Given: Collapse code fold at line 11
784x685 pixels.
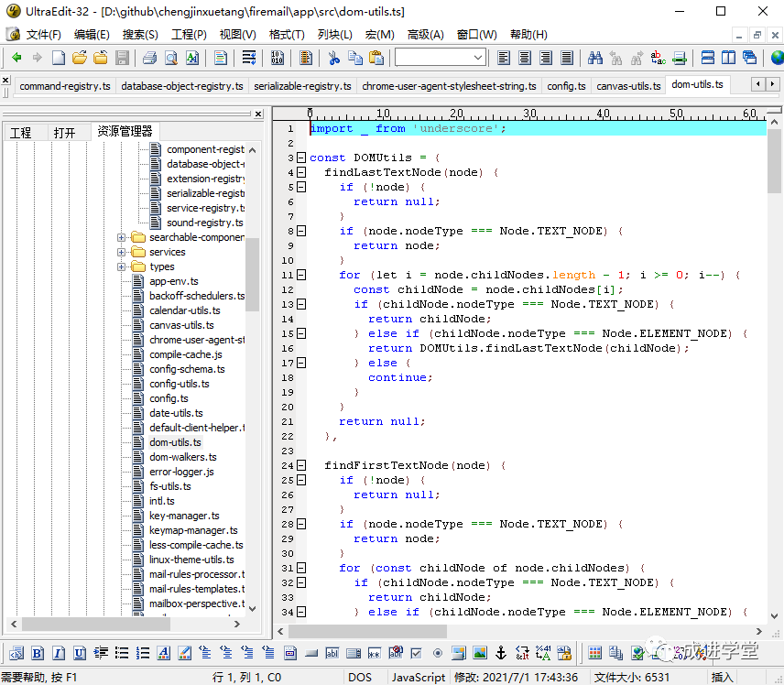Looking at the screenshot, I should coord(301,275).
